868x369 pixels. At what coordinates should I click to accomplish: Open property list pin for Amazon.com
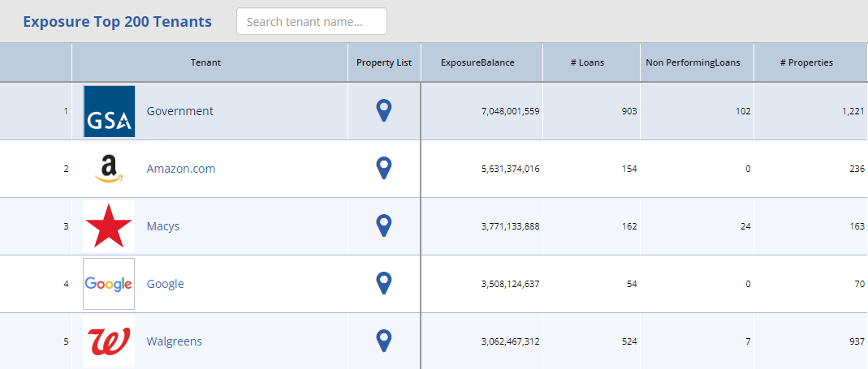pos(384,168)
